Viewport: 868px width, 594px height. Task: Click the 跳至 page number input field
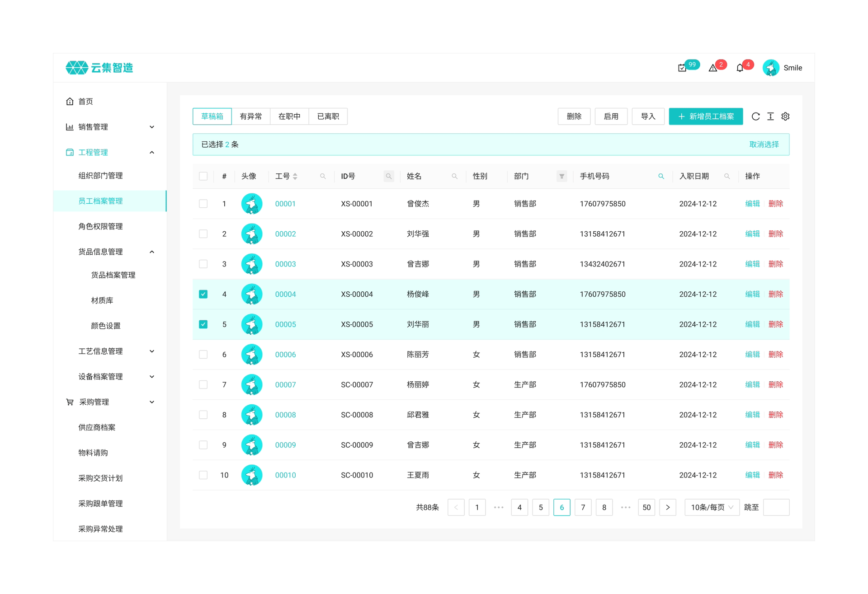pos(776,508)
